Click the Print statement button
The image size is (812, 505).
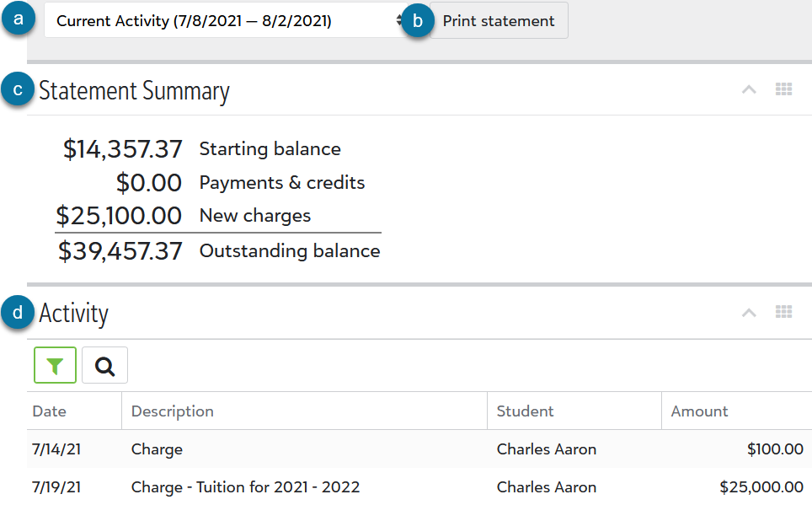pos(499,20)
